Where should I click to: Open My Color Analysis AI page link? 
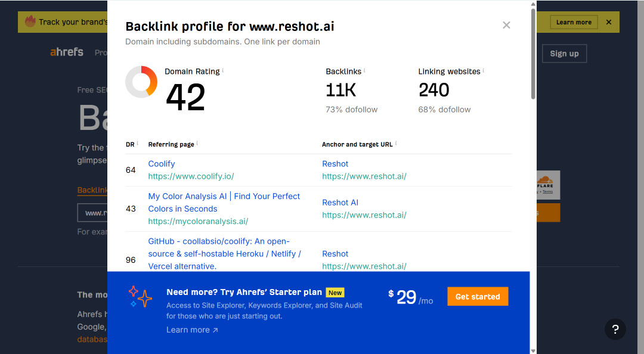click(x=224, y=203)
